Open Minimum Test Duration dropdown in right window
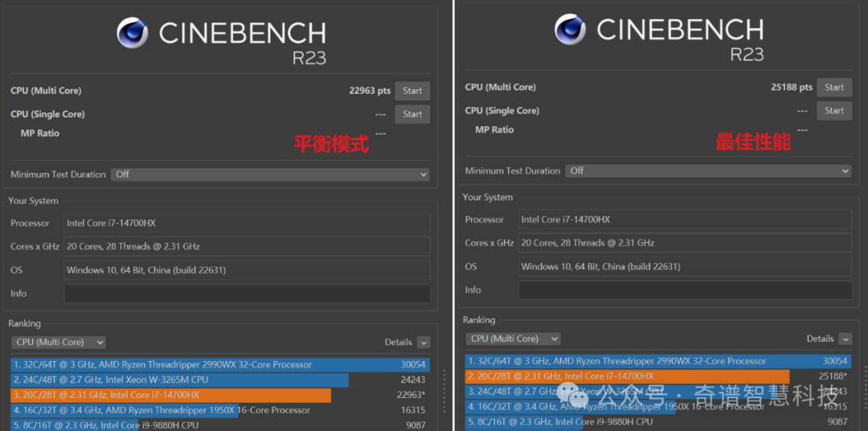This screenshot has height=431, width=868. click(x=708, y=171)
